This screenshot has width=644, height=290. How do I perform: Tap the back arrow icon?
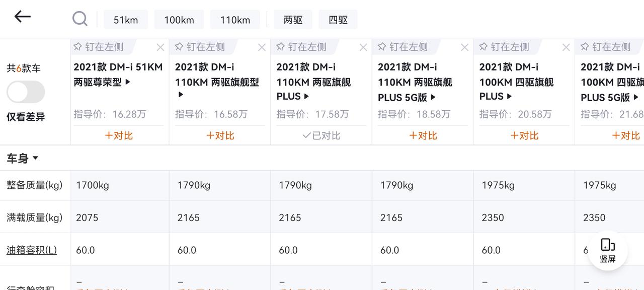[x=23, y=17]
